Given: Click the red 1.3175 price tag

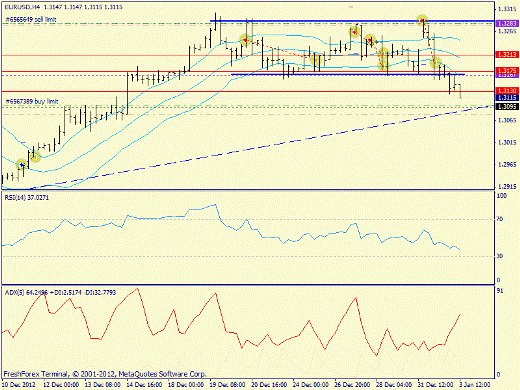Looking at the screenshot, I should tap(507, 70).
